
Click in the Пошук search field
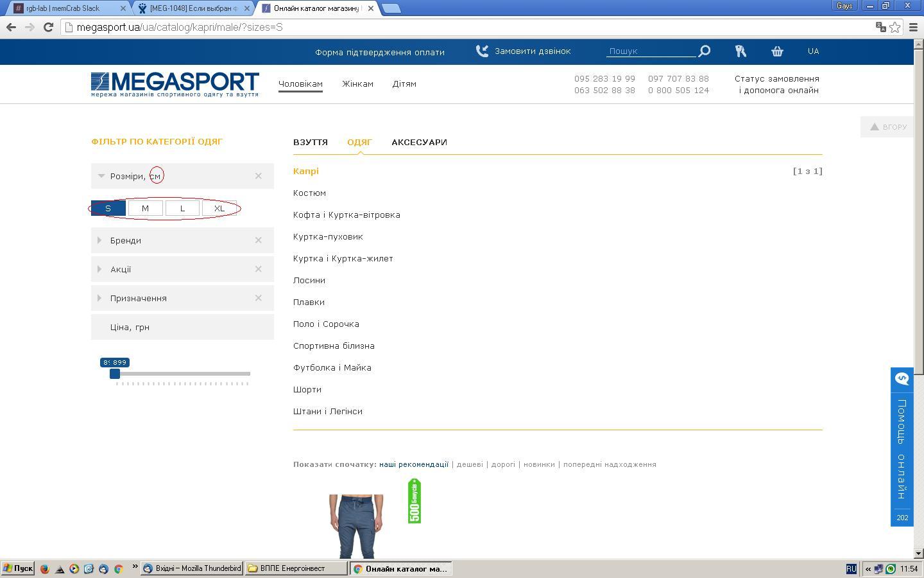[649, 51]
